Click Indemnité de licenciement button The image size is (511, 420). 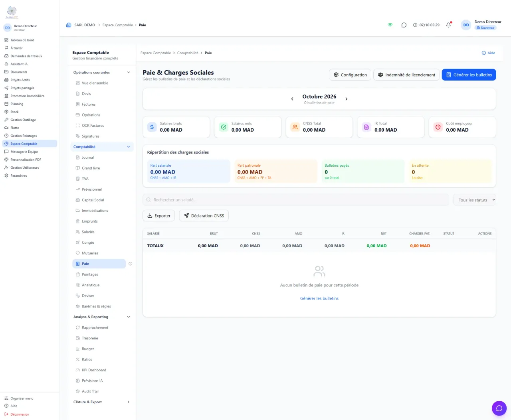pos(406,75)
